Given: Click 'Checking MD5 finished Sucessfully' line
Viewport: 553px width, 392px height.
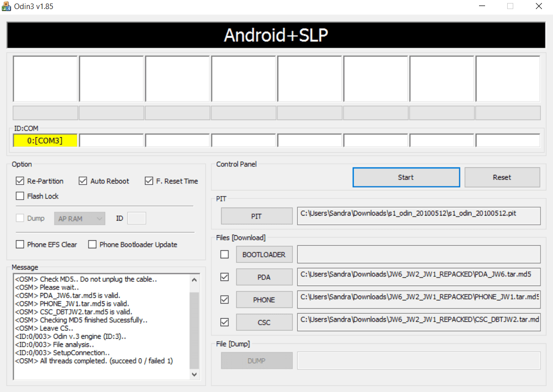Looking at the screenshot, I should click(81, 320).
